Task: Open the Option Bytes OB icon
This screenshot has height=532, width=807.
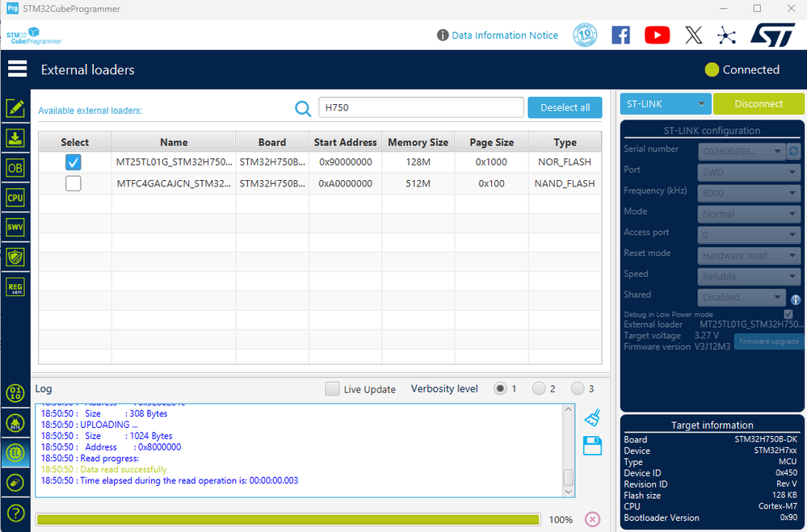Action: pos(15,168)
